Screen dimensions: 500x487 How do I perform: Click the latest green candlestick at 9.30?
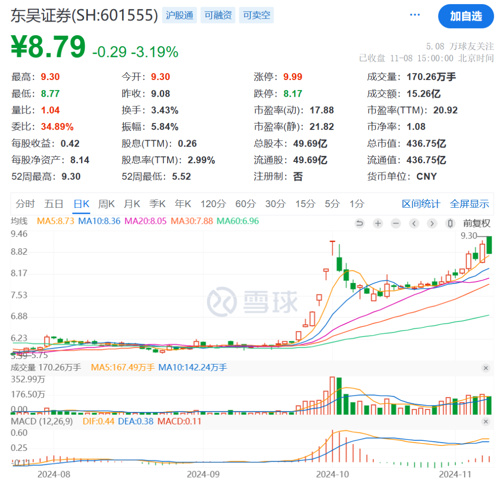pos(489,245)
